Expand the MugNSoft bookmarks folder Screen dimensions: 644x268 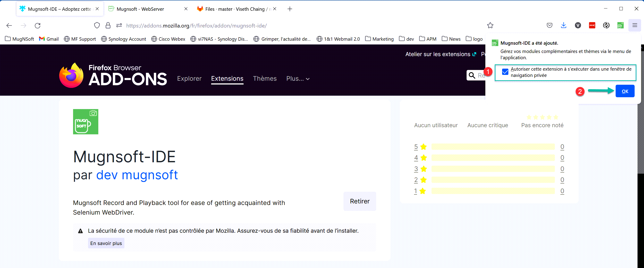pos(19,39)
